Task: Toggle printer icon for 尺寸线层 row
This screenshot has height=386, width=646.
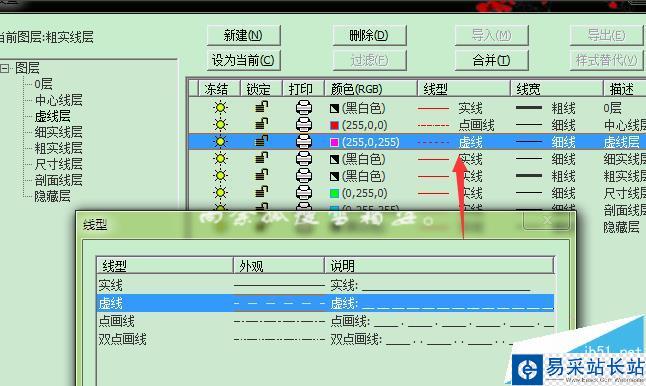Action: [304, 193]
